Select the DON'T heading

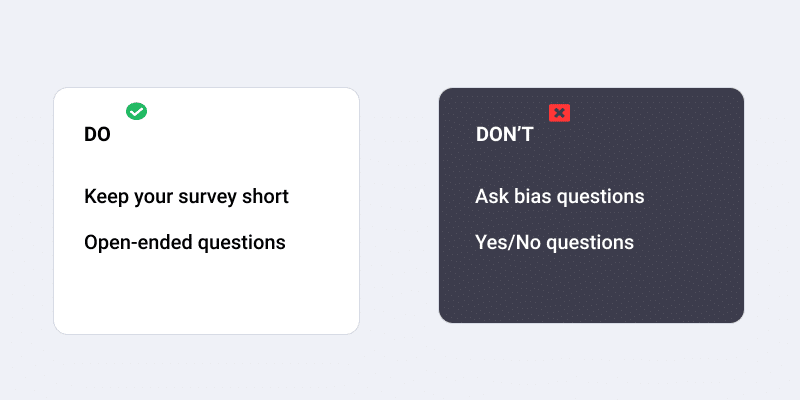click(504, 135)
